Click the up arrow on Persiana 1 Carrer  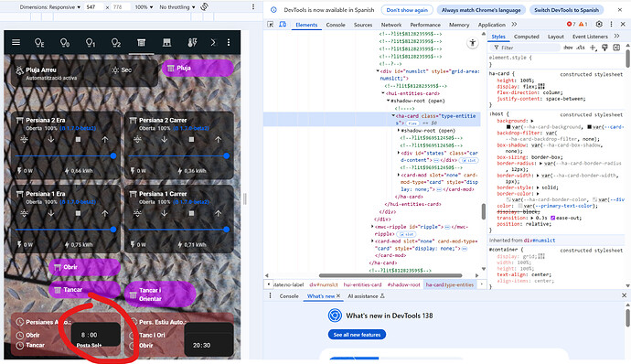click(219, 213)
